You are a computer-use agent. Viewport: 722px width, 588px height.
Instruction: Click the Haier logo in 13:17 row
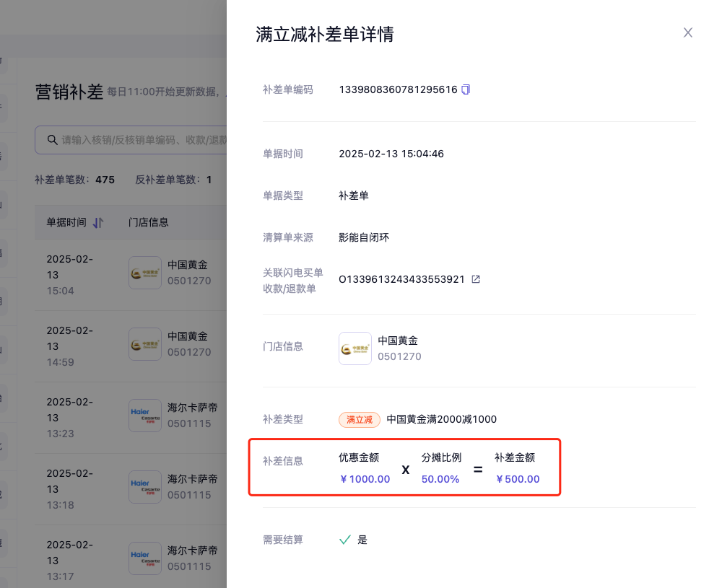point(145,558)
